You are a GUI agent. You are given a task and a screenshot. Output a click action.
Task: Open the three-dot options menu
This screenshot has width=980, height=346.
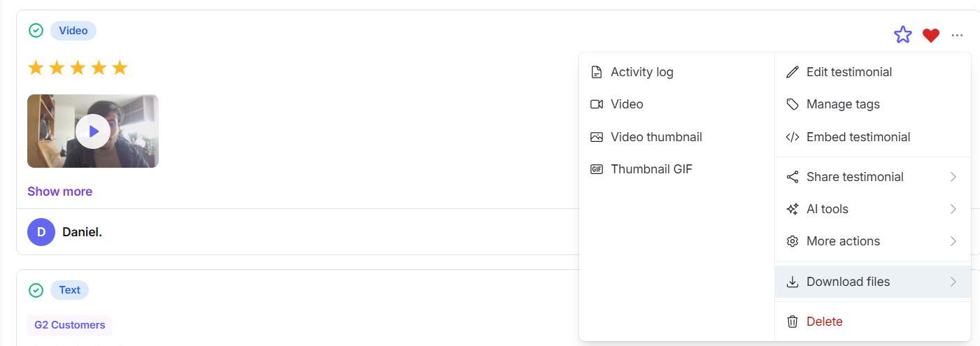[x=958, y=35]
